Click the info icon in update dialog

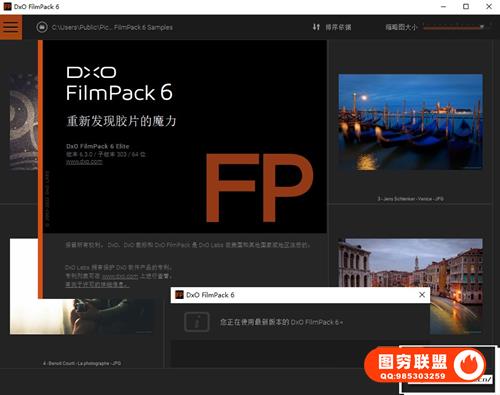coord(197,322)
